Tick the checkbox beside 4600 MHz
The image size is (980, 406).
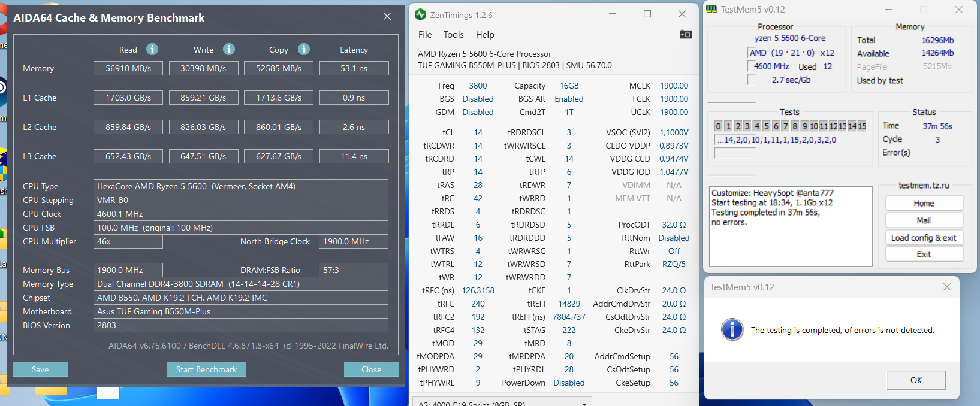click(752, 66)
